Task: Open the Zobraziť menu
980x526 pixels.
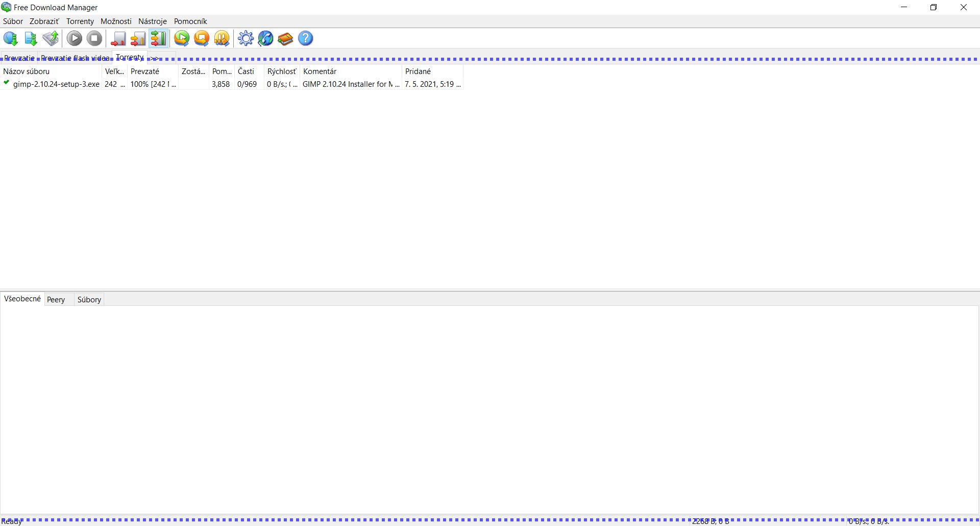Action: click(44, 21)
